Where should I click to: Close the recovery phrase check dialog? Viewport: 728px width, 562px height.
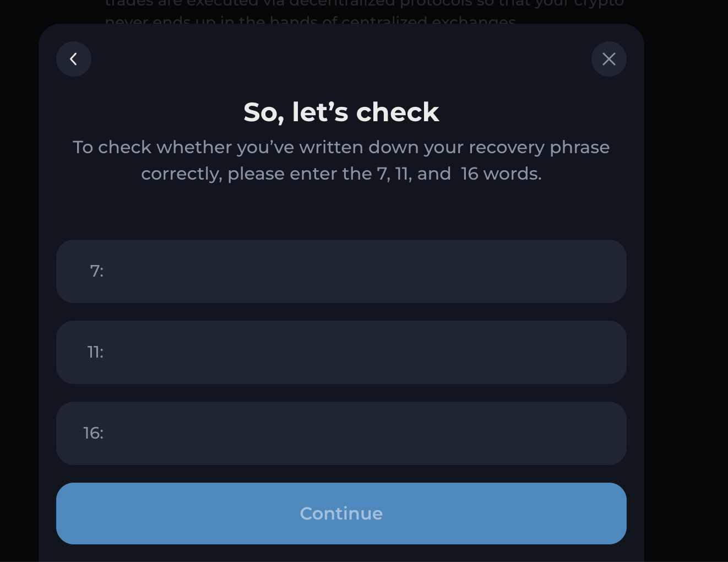[x=609, y=59]
